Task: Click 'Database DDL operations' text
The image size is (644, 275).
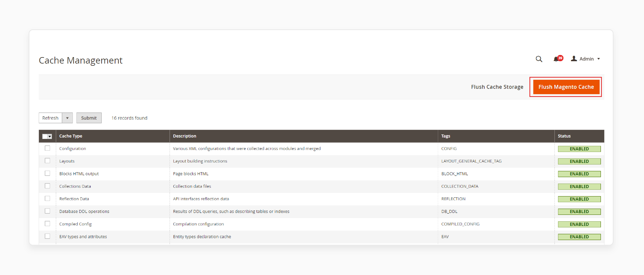Action: (84, 211)
